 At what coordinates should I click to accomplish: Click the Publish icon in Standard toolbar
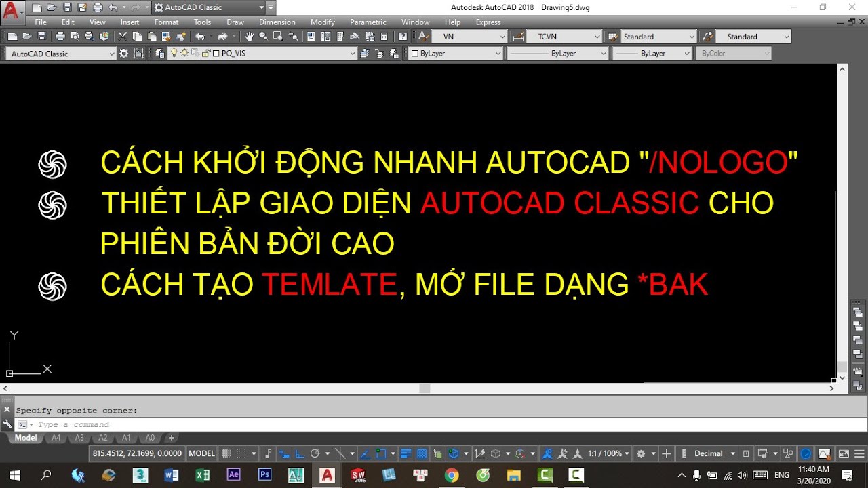click(89, 36)
